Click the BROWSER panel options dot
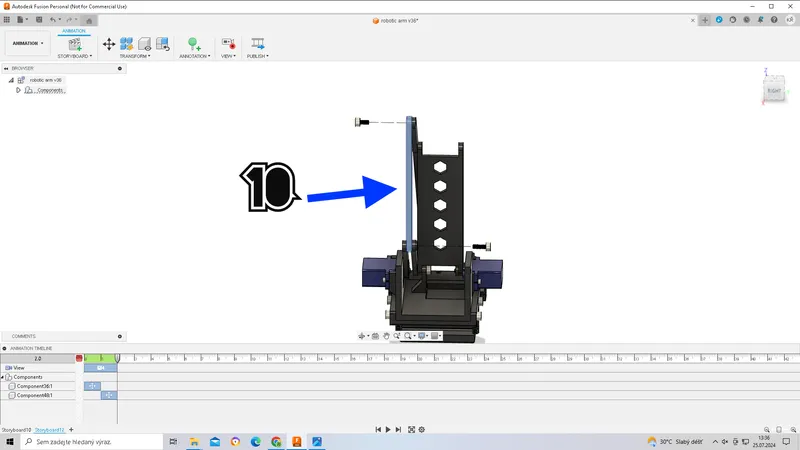The width and height of the screenshot is (800, 450). (x=120, y=68)
